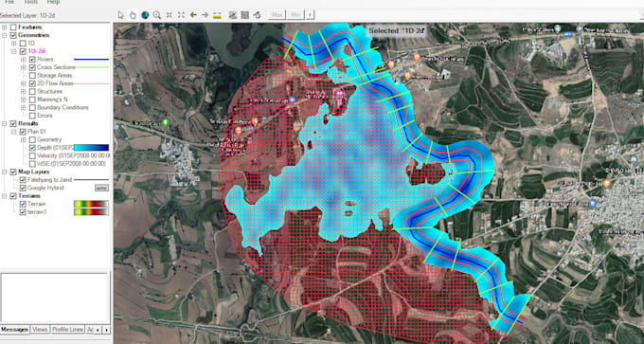Expand the 2D Flow Areas sub-node
Viewport: 644px width, 344px height.
(x=24, y=83)
